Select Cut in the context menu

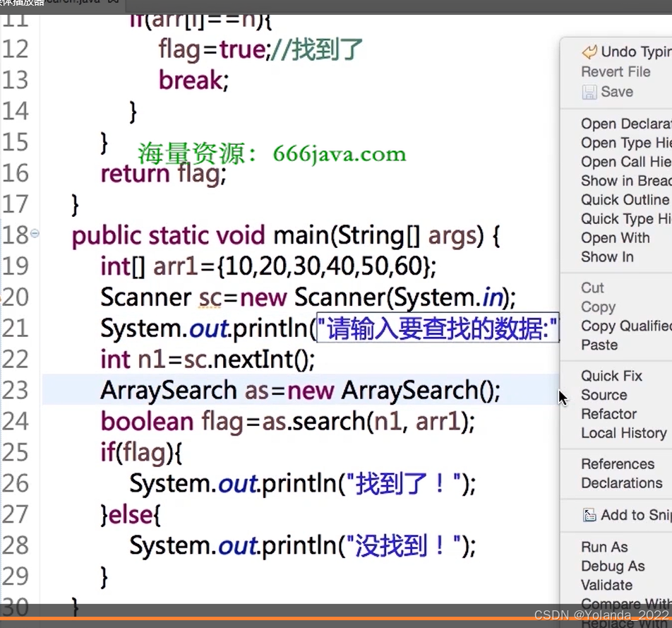point(592,288)
